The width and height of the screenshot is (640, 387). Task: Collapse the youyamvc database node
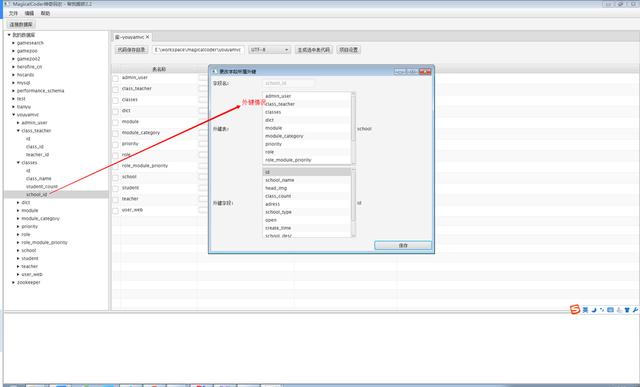click(x=13, y=115)
